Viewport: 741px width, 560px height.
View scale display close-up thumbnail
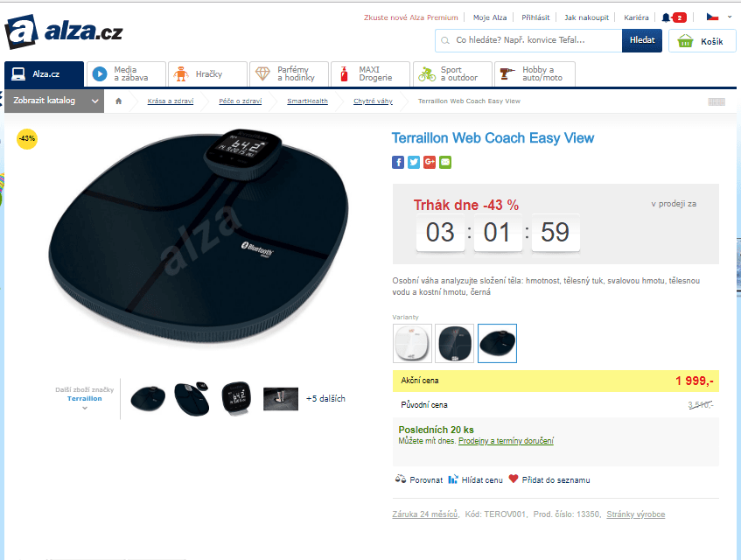pos(236,398)
